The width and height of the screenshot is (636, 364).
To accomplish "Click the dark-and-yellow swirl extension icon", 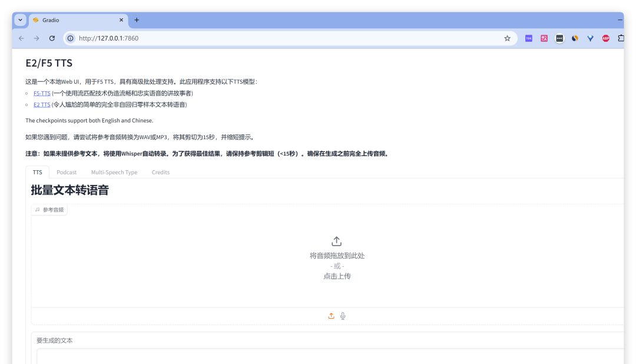I will tap(574, 38).
